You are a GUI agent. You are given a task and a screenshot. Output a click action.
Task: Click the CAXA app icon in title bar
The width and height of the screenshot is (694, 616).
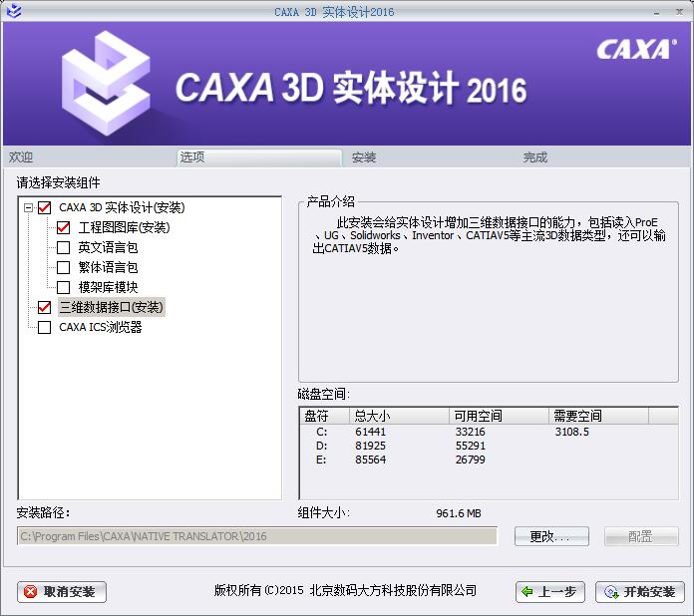click(14, 11)
